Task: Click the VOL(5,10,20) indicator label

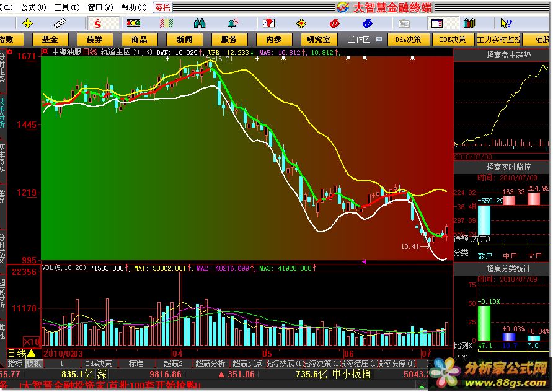Action: tap(64, 268)
